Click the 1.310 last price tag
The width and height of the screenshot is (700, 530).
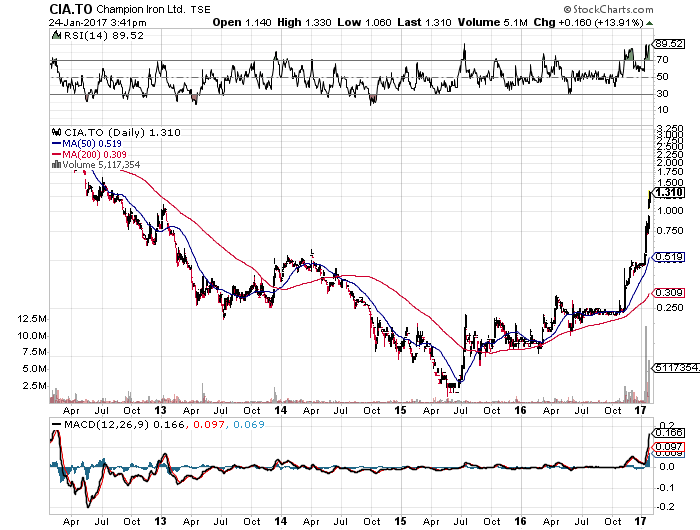pyautogui.click(x=669, y=193)
